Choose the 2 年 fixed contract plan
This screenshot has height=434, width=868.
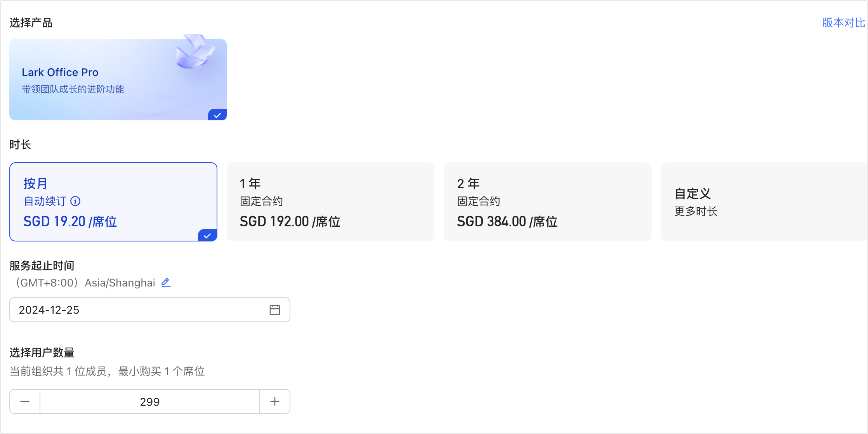click(x=547, y=202)
